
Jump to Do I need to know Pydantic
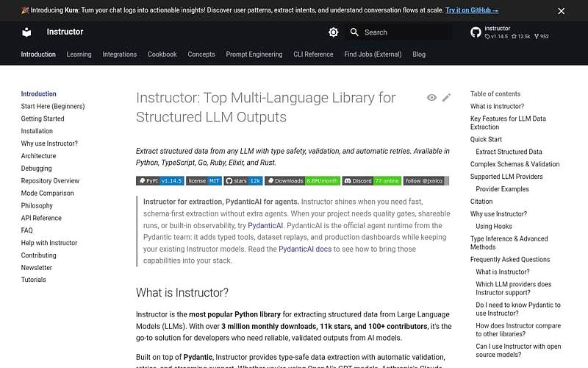coord(518,309)
